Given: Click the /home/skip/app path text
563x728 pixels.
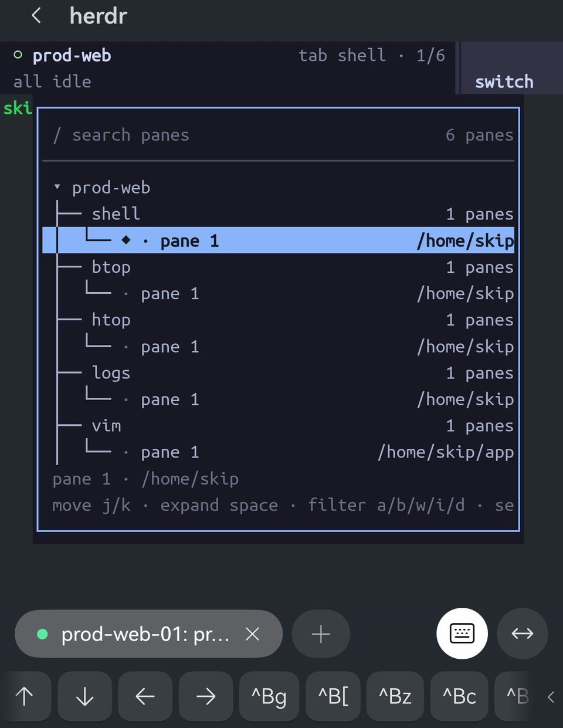Looking at the screenshot, I should pos(446,452).
